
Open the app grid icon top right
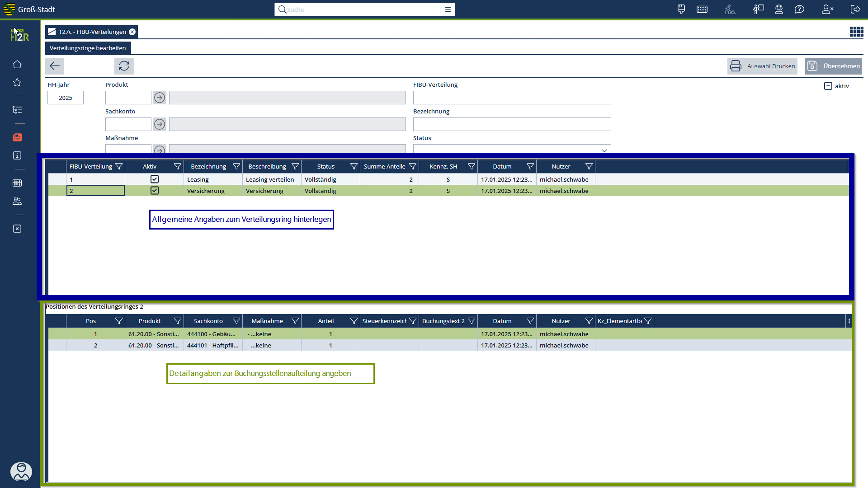[x=856, y=32]
